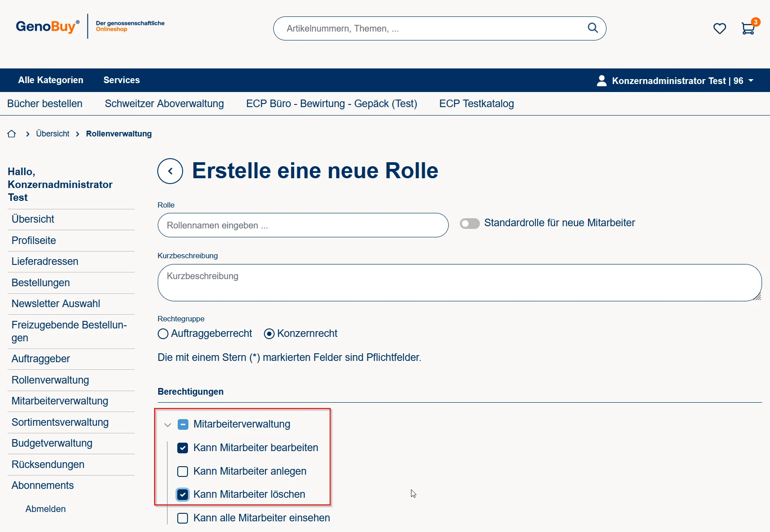
Task: Click the Kurzbeschreibung text area
Action: click(459, 283)
